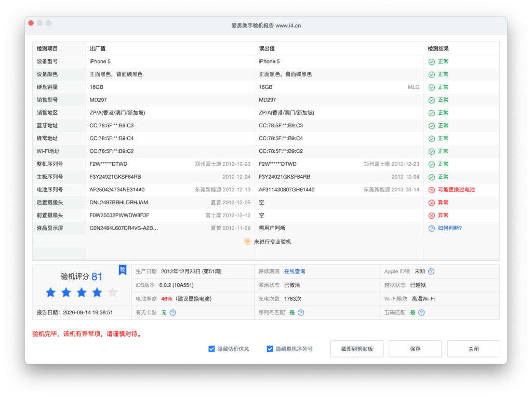Click the red error icon for 后置摄像头
Image resolution: width=532 pixels, height=397 pixels.
(x=432, y=203)
